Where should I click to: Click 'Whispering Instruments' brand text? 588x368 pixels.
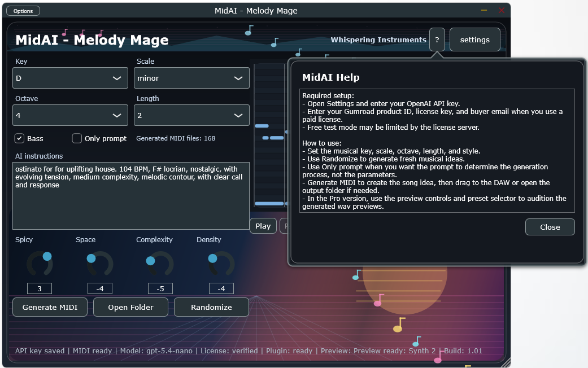378,40
